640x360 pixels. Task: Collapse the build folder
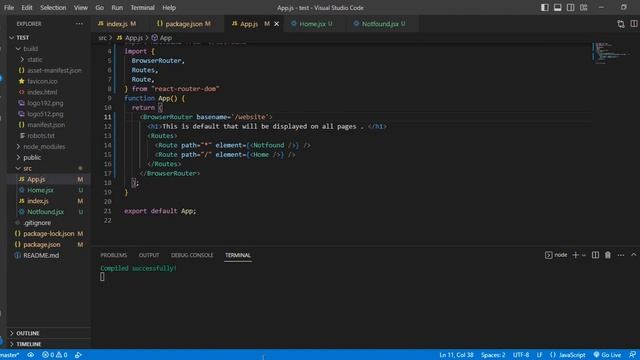pyautogui.click(x=49, y=49)
